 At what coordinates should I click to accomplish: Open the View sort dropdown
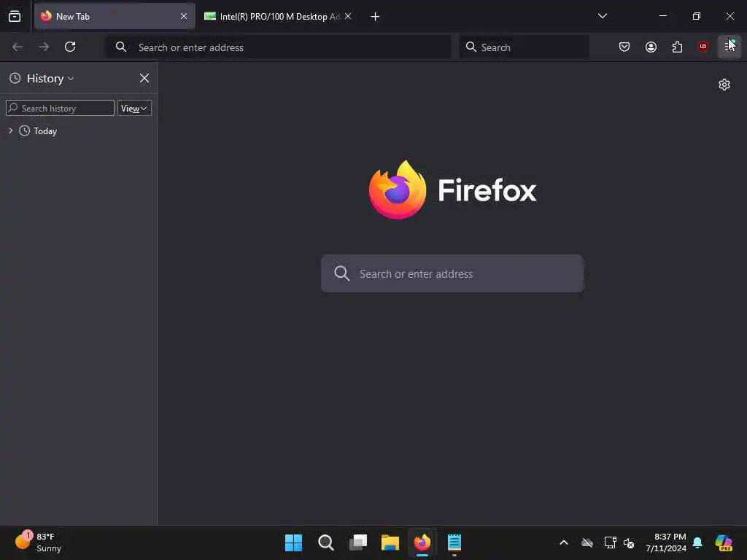point(134,108)
